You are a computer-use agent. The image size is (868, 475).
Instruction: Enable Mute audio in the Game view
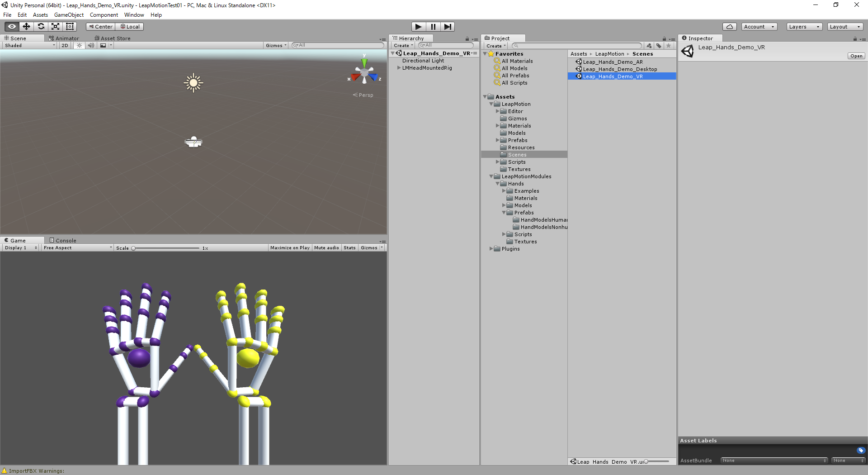click(x=326, y=247)
